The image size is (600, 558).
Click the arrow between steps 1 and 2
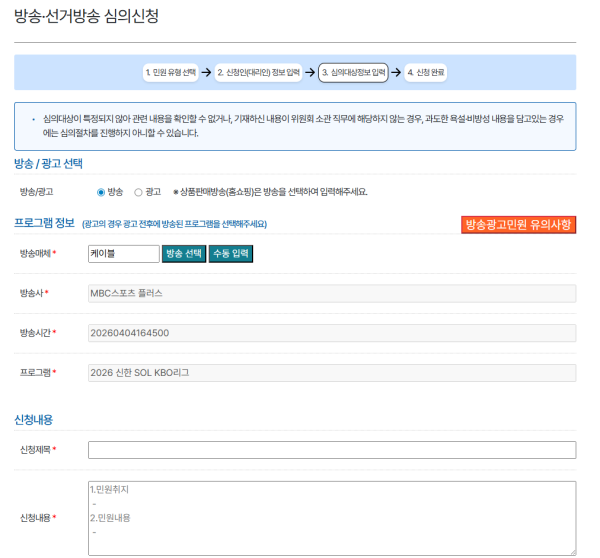[x=205, y=72]
